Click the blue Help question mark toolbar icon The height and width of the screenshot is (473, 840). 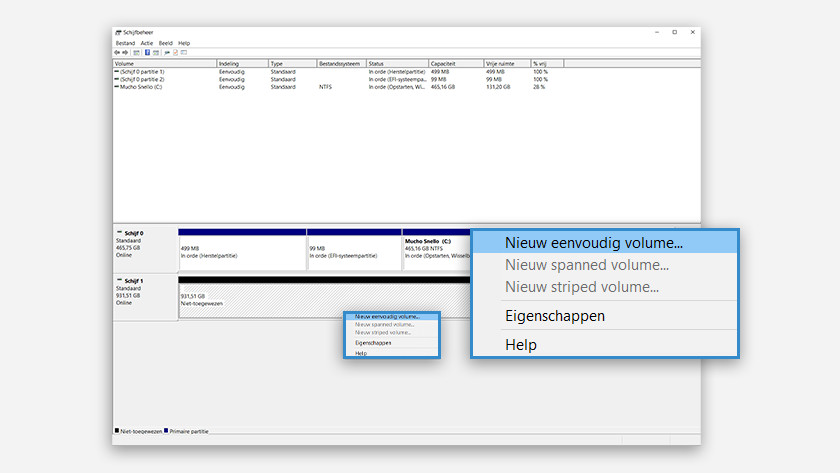coord(147,52)
